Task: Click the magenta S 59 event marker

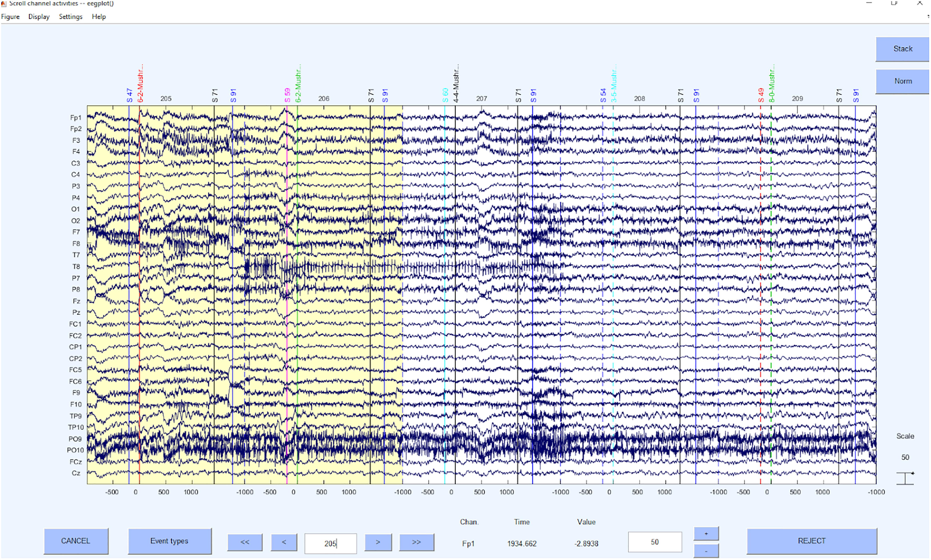Action: (x=287, y=96)
